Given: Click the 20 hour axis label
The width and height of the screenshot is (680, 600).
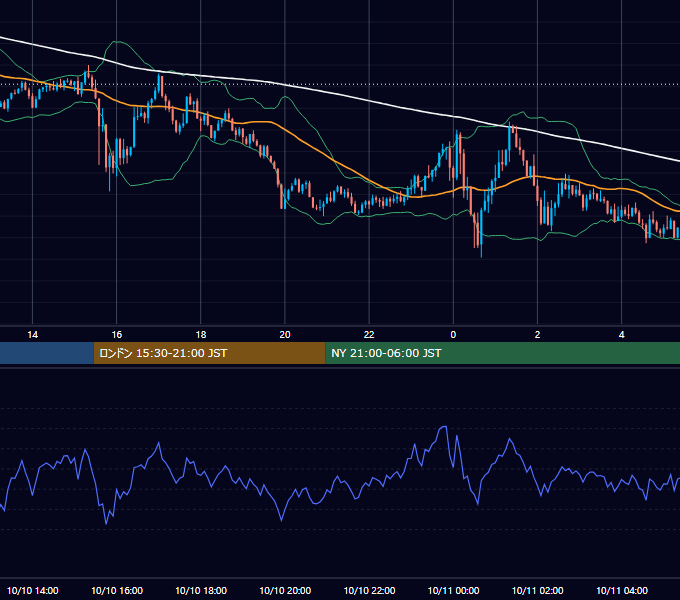Looking at the screenshot, I should point(285,335).
